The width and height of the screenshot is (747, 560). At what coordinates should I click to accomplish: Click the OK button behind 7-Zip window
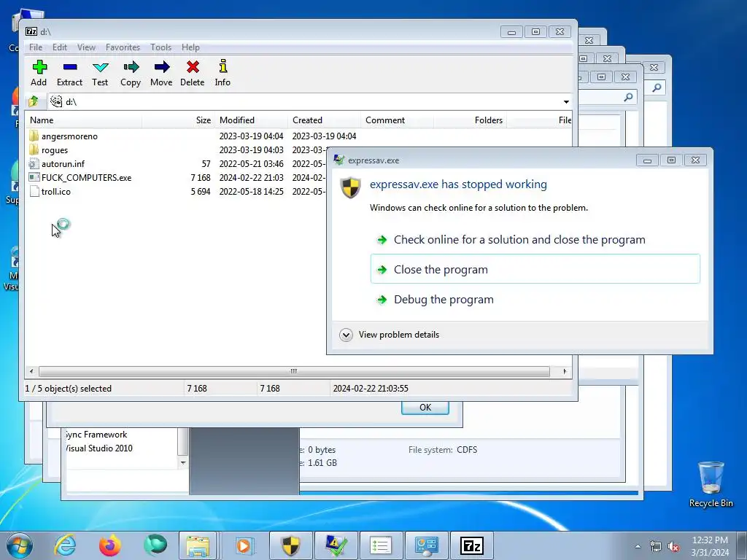[x=425, y=408]
